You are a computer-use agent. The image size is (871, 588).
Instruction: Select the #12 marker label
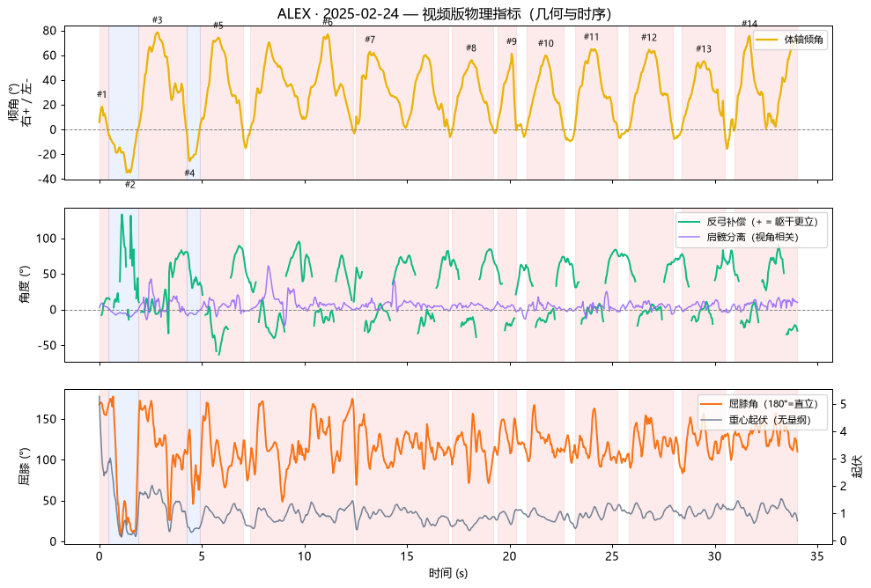coord(649,37)
